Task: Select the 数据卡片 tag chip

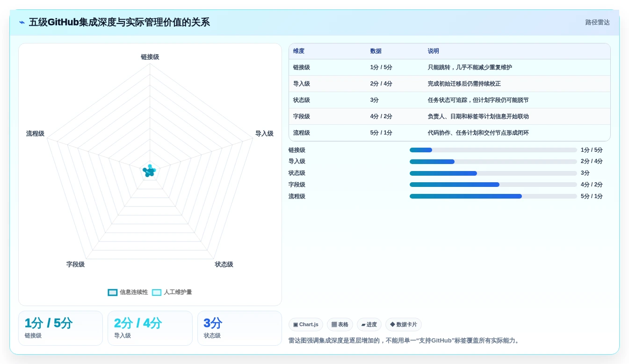Action: click(404, 324)
